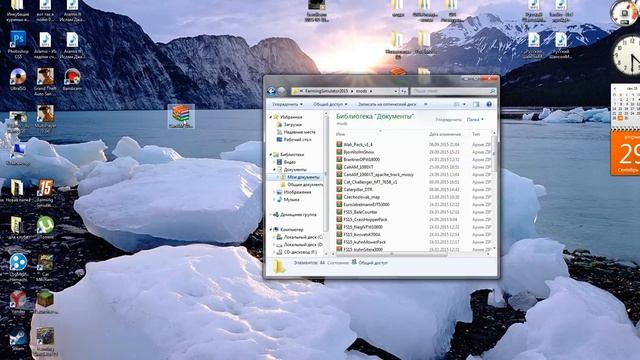Viewport: 640px width, 360px height.
Task: Sort by the Тип column header
Action: tap(477, 134)
